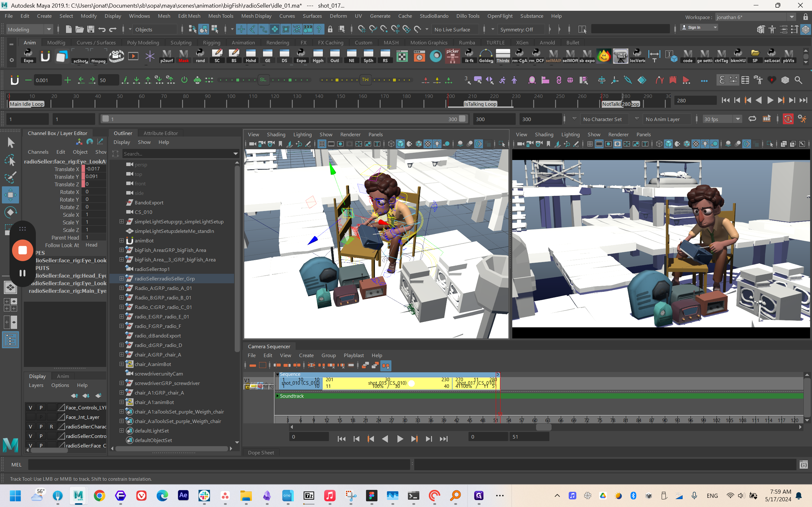Toggle the playback loop button
Viewport: 812px width, 507px height.
pos(752,119)
